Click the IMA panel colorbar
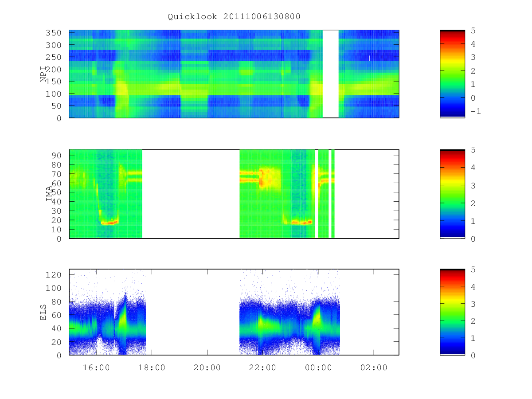This screenshot has height=399, width=532. click(452, 194)
